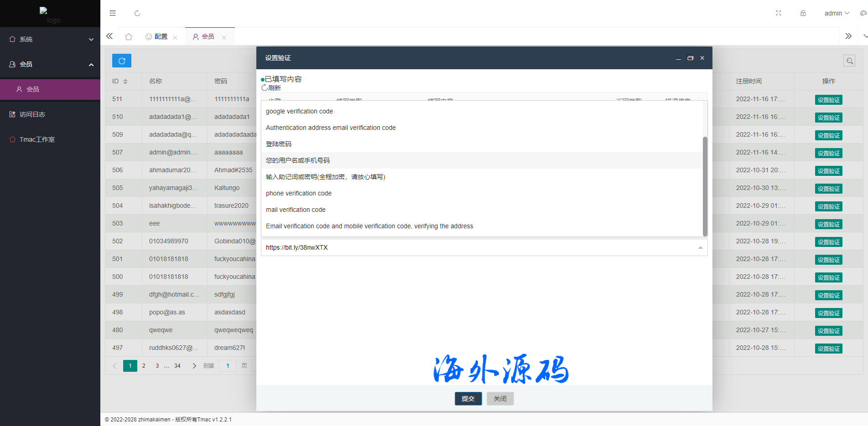Viewport: 868px width, 426px height.
Task: Select 'google verification code' option
Action: (x=299, y=111)
